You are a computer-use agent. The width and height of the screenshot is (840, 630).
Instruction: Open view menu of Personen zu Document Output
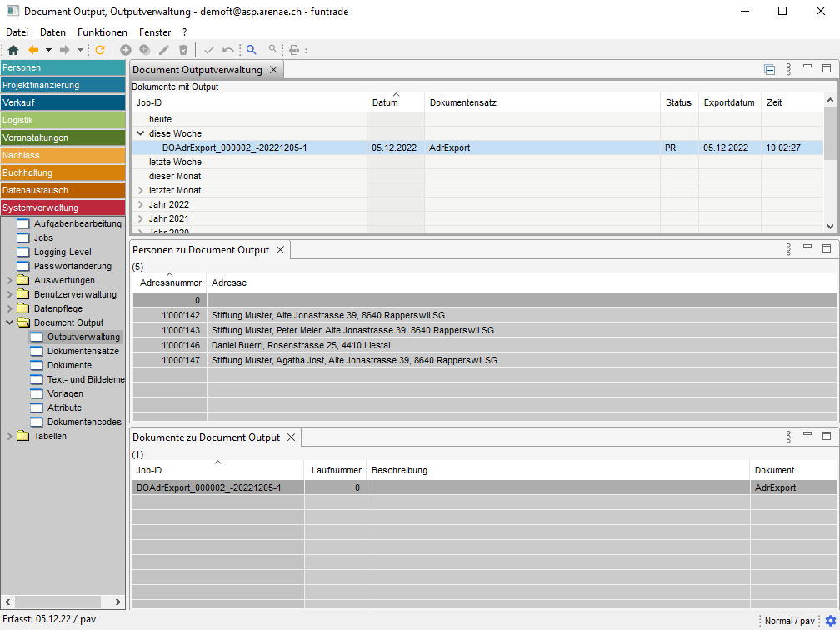pos(788,249)
